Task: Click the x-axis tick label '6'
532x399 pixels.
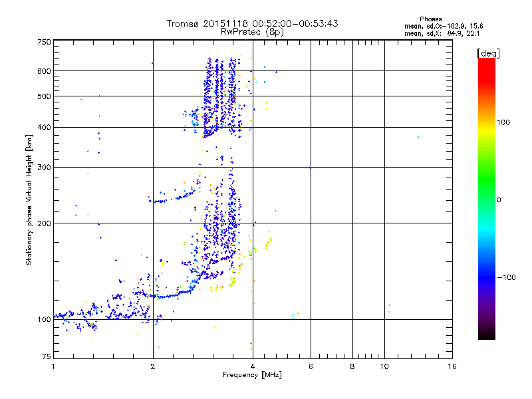Action: pyautogui.click(x=311, y=366)
